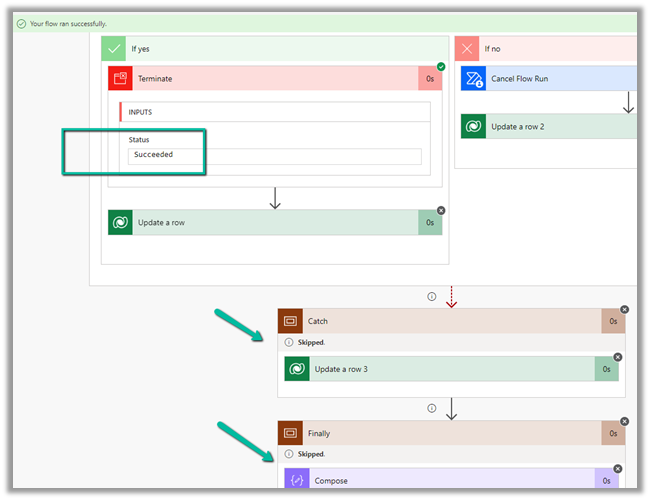650x500 pixels.
Task: Click the Update a row 3 Dataverse icon
Action: point(297,369)
